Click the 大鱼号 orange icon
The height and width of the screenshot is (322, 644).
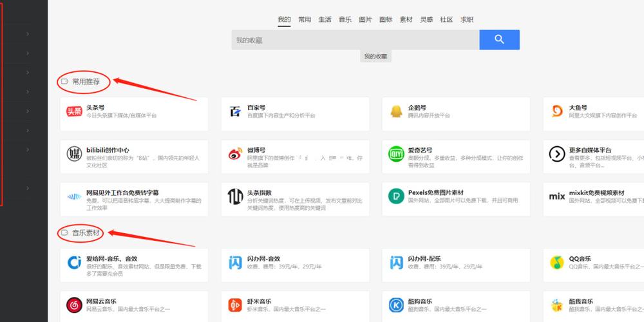(557, 111)
